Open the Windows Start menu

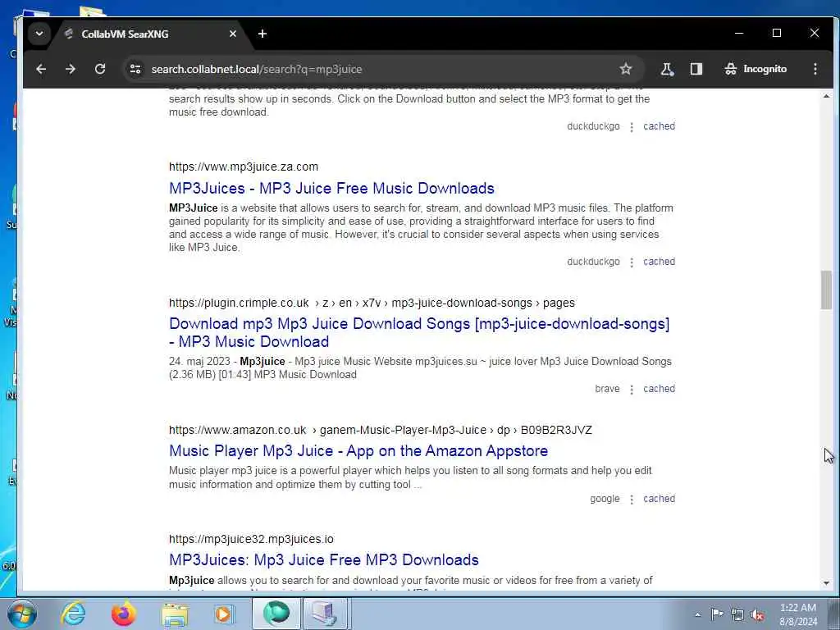pyautogui.click(x=21, y=614)
